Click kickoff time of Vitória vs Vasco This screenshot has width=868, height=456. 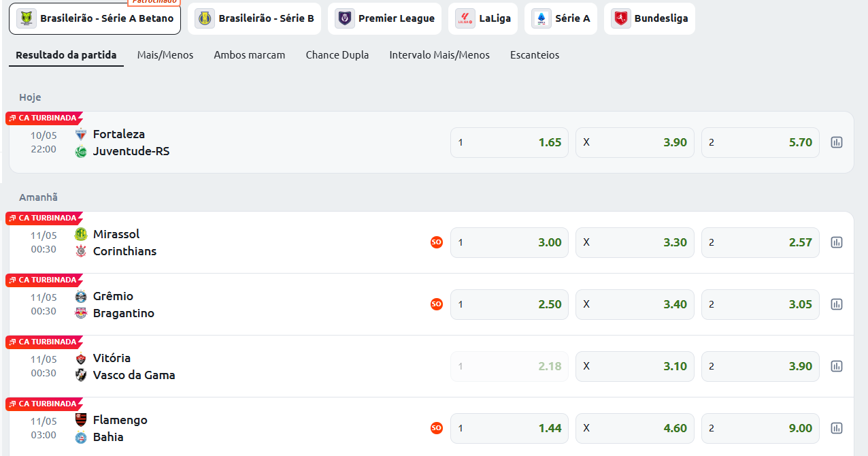(x=44, y=366)
